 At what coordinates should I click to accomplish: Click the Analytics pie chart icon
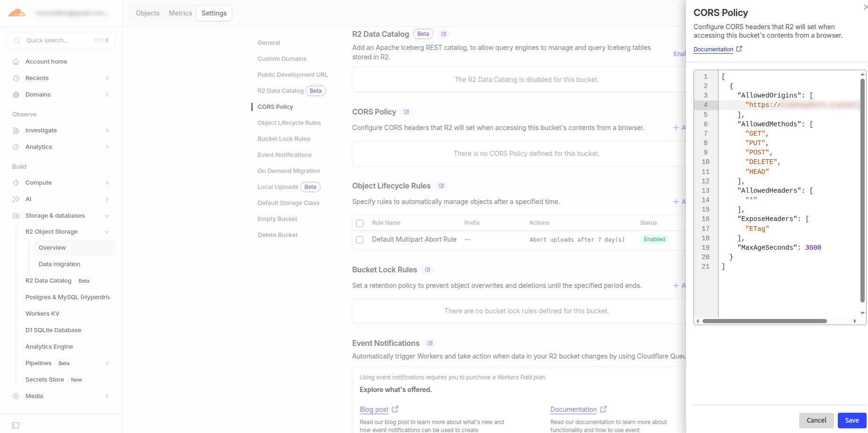point(16,147)
